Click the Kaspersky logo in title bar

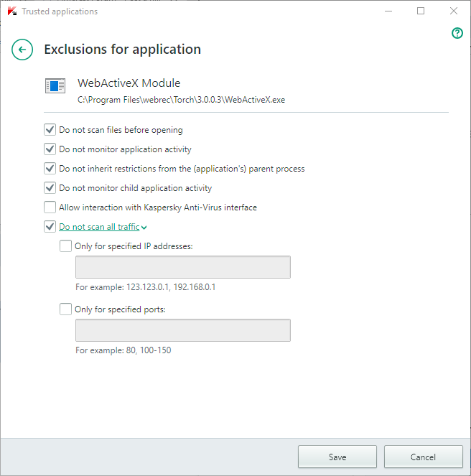[12, 11]
